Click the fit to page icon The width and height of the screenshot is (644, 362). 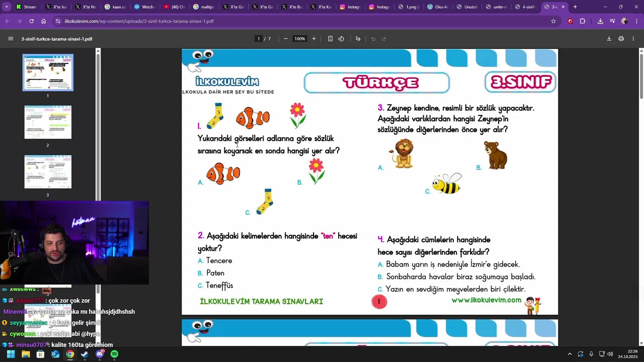(x=330, y=39)
